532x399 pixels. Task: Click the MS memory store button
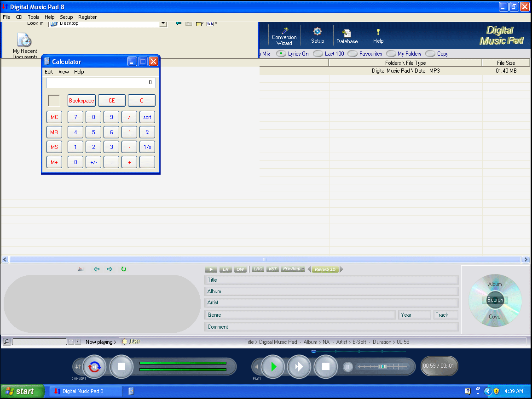pyautogui.click(x=54, y=147)
